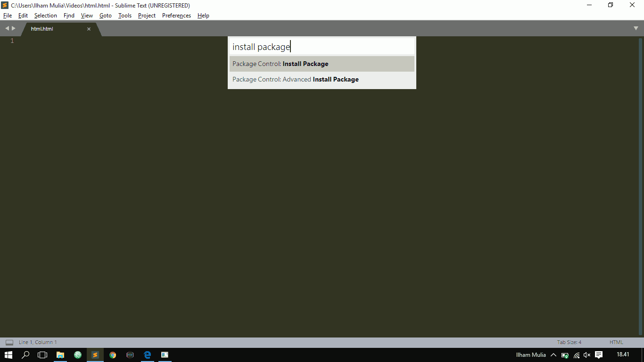The image size is (644, 362).
Task: Open the green round app in taskbar
Action: pyautogui.click(x=78, y=355)
